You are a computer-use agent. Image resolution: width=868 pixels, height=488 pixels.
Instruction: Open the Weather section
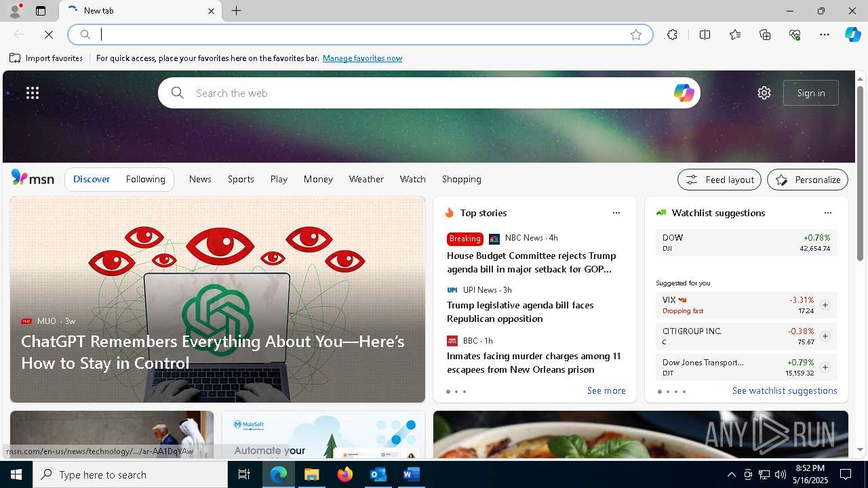pyautogui.click(x=366, y=179)
